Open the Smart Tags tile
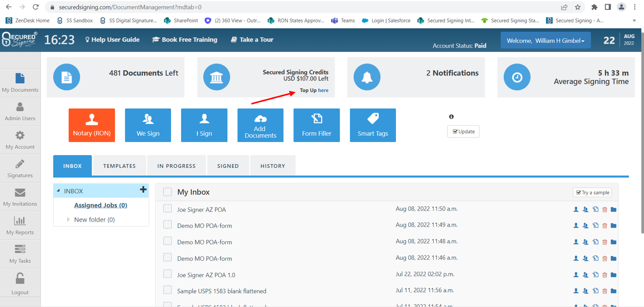This screenshot has height=307, width=644. [x=372, y=125]
